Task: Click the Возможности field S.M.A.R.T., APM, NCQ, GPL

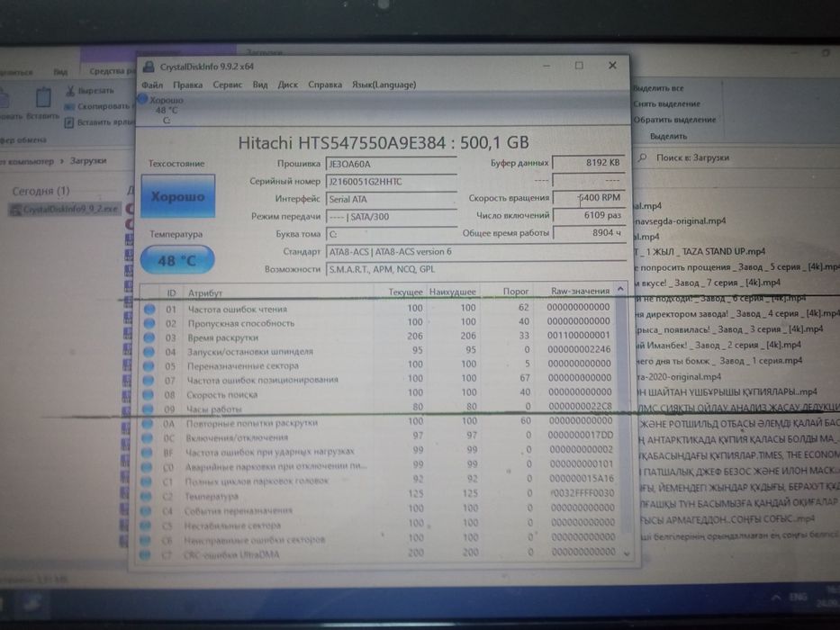Action: pos(475,269)
